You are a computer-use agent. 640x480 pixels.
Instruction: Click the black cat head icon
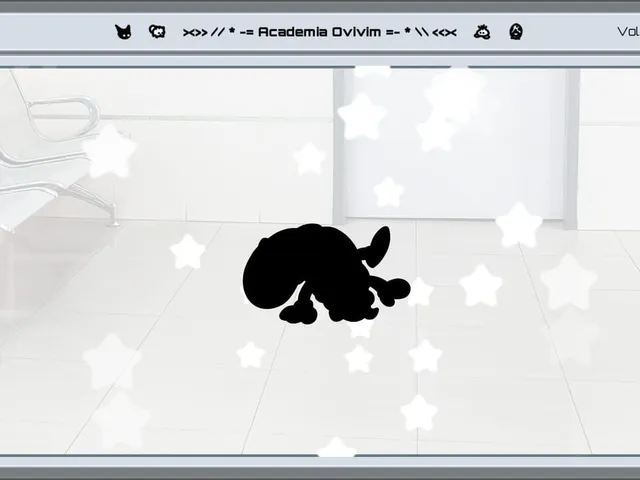123,32
